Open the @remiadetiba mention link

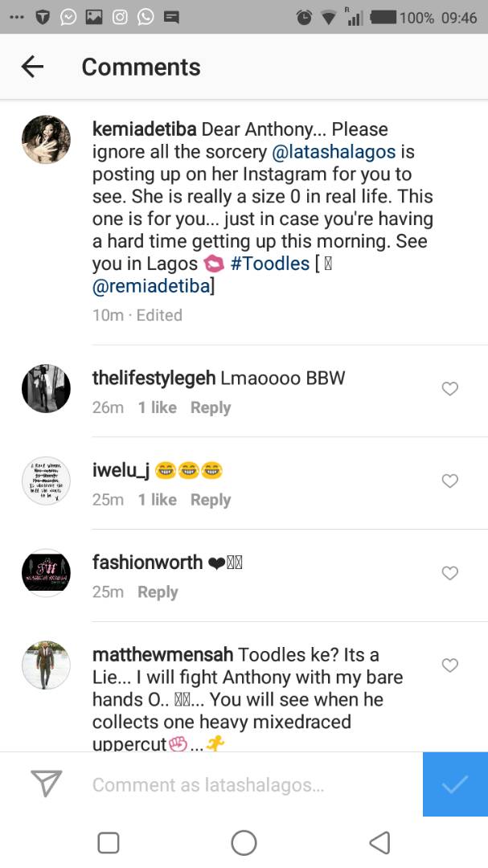pyautogui.click(x=153, y=287)
